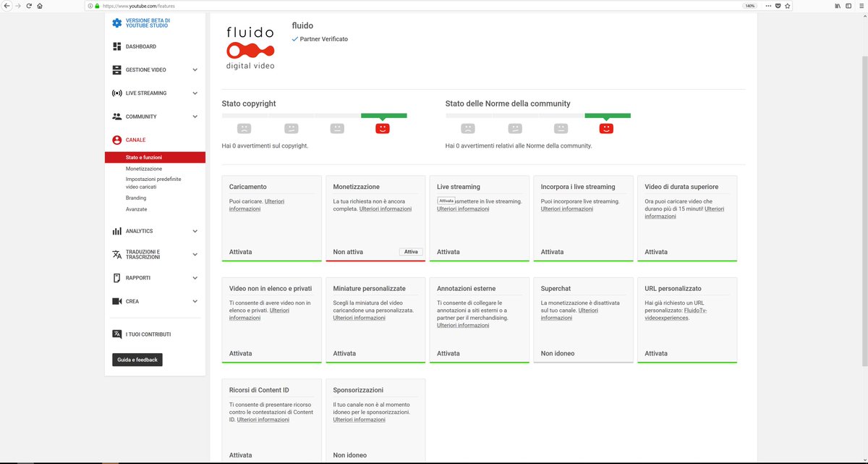Open Ulteriori informazioni in the Sponsorizzazioni card
The width and height of the screenshot is (868, 464).
point(359,419)
